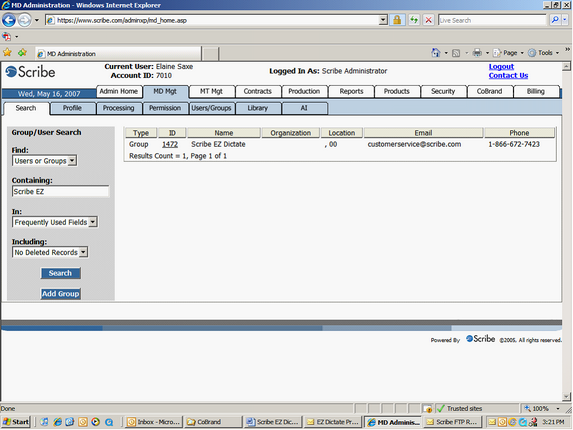Image resolution: width=573 pixels, height=430 pixels.
Task: Click the RSS feeds icon
Action: (456, 53)
